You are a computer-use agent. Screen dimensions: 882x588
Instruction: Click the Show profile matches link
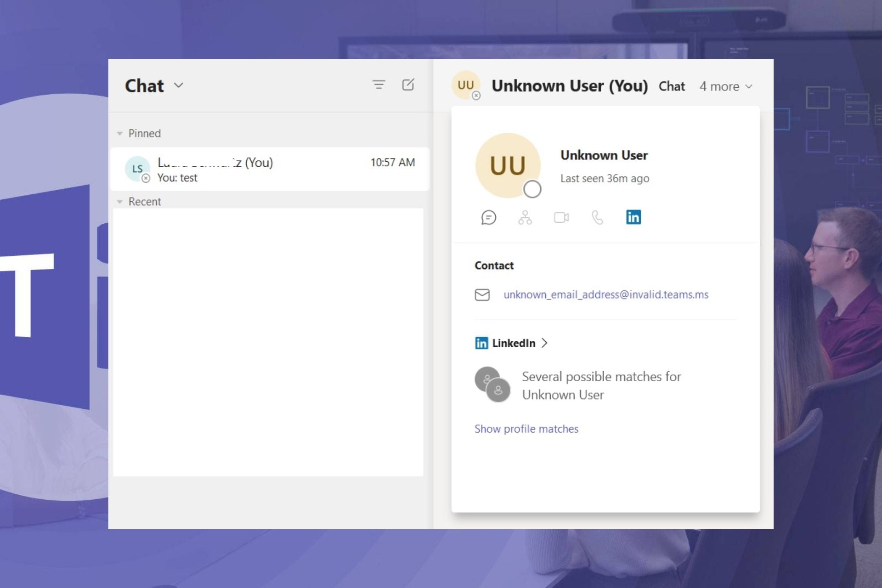526,429
